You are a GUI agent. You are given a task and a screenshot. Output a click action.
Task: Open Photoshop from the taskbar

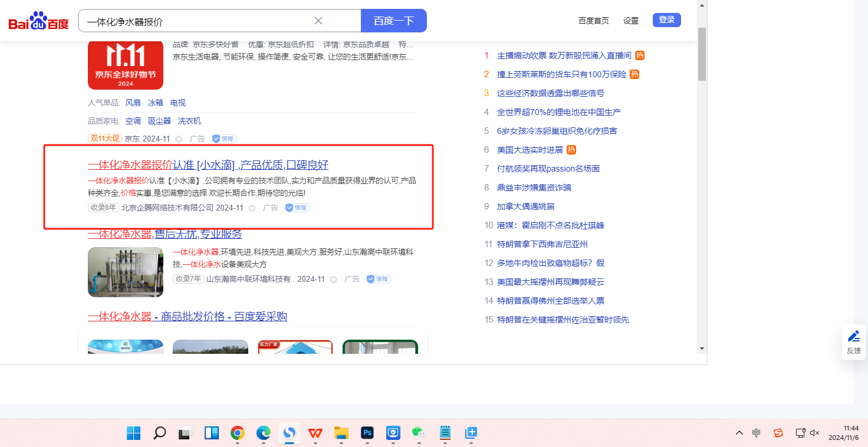[367, 433]
